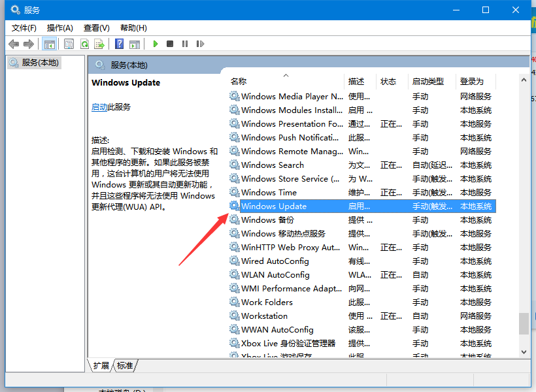The image size is (536, 392).
Task: Stop service with square stop icon
Action: click(x=170, y=44)
